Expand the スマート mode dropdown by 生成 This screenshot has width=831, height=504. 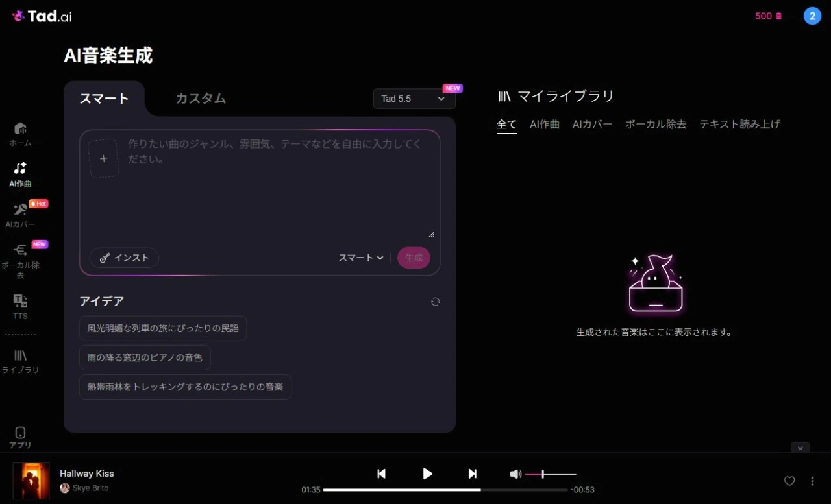pyautogui.click(x=361, y=258)
